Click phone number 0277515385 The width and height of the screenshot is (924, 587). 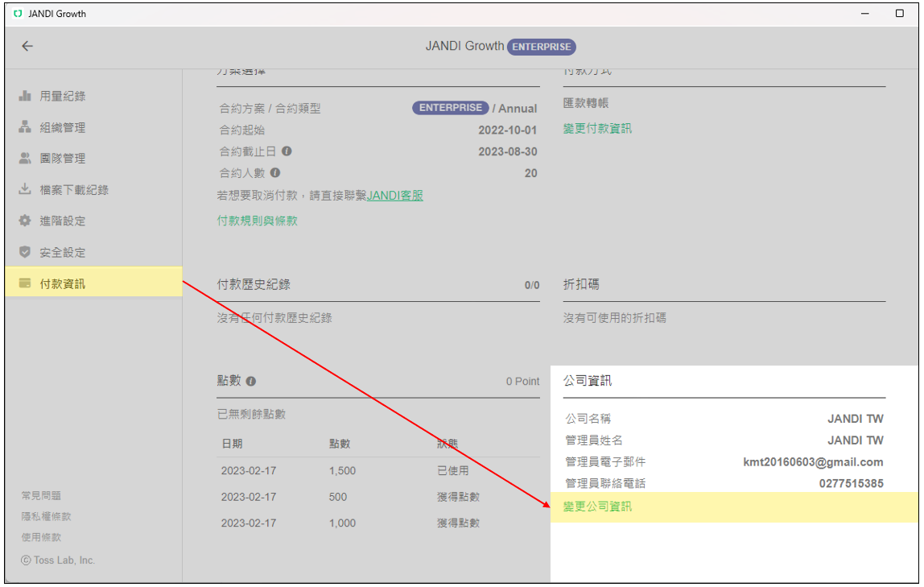pyautogui.click(x=851, y=484)
